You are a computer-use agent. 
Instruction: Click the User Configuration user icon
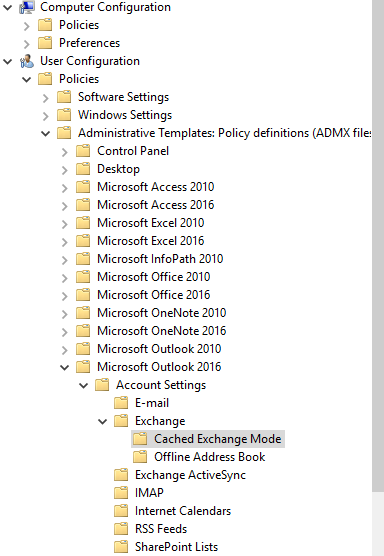pyautogui.click(x=27, y=61)
